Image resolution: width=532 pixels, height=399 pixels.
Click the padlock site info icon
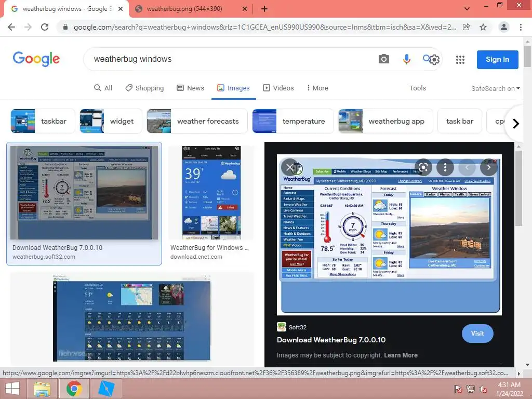65,27
